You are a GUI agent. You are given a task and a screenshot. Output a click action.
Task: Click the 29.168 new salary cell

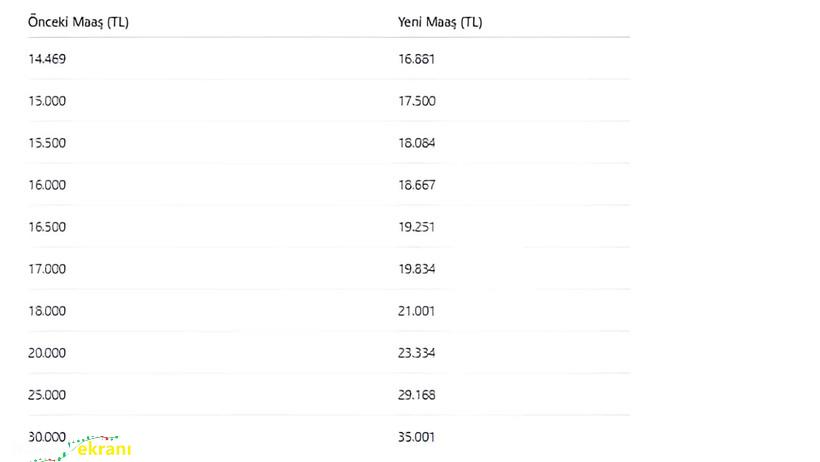417,395
